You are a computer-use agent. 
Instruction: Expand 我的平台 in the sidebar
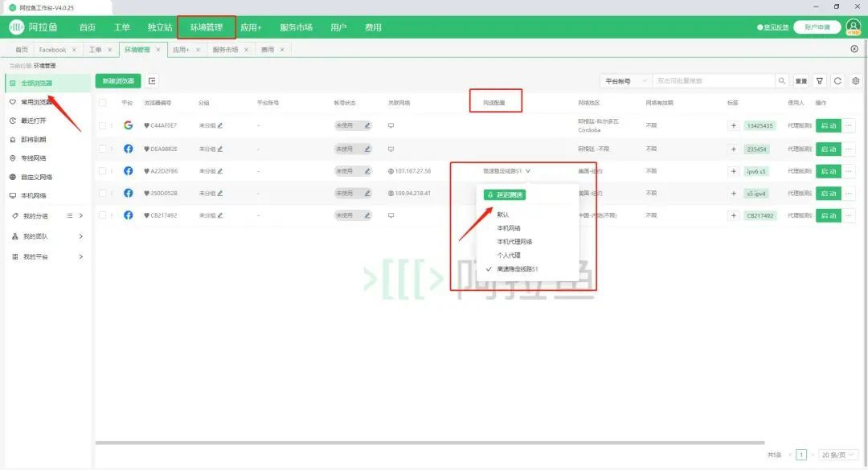click(x=81, y=257)
